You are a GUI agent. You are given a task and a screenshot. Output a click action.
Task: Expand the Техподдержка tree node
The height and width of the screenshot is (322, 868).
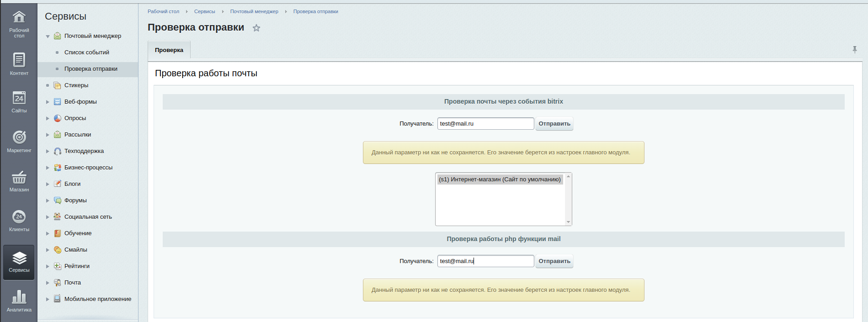pyautogui.click(x=48, y=151)
